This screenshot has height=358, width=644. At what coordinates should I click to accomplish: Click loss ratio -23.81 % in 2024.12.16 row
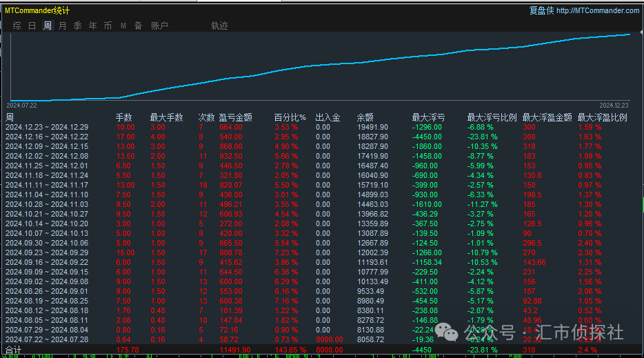(482, 137)
